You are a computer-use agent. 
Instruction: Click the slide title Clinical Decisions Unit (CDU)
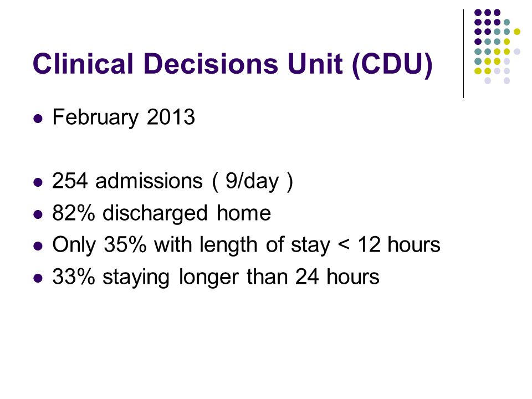point(233,64)
